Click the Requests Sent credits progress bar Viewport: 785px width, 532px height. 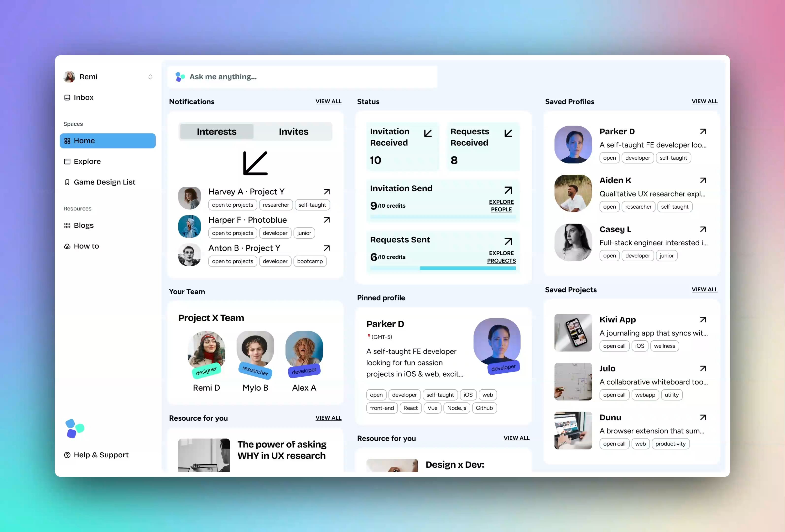point(443,268)
